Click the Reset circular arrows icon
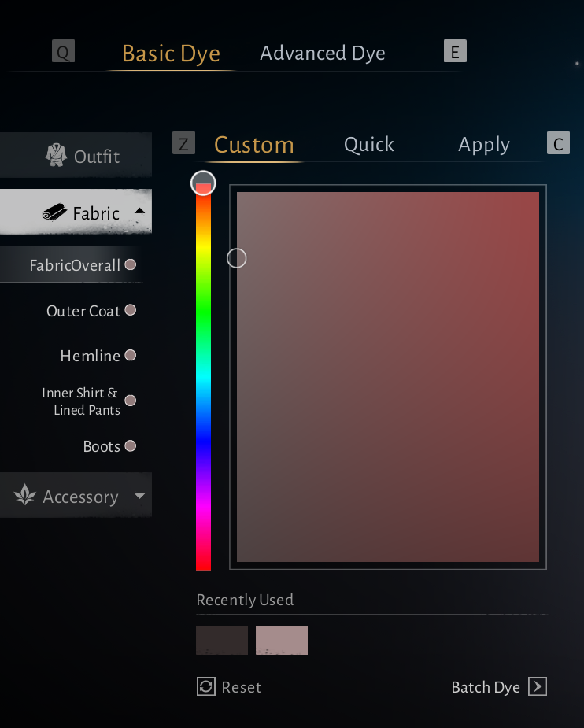This screenshot has height=728, width=584. (x=206, y=686)
